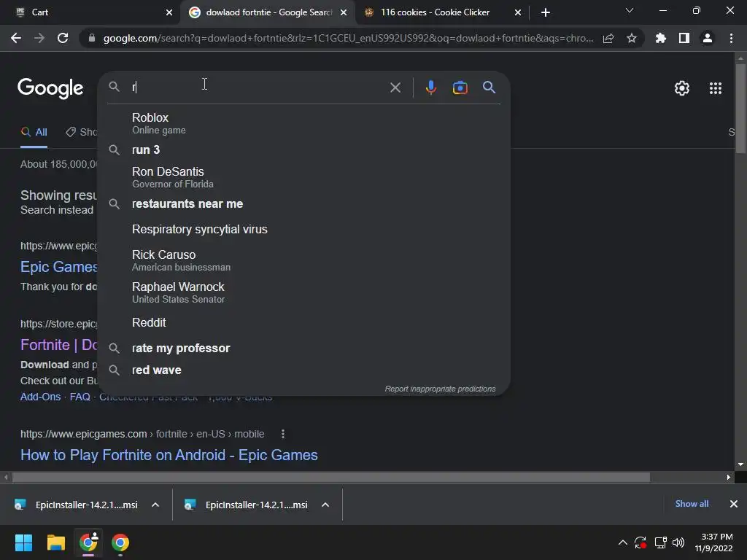Click Report inappropriate predictions link
The width and height of the screenshot is (747, 560).
pyautogui.click(x=440, y=389)
